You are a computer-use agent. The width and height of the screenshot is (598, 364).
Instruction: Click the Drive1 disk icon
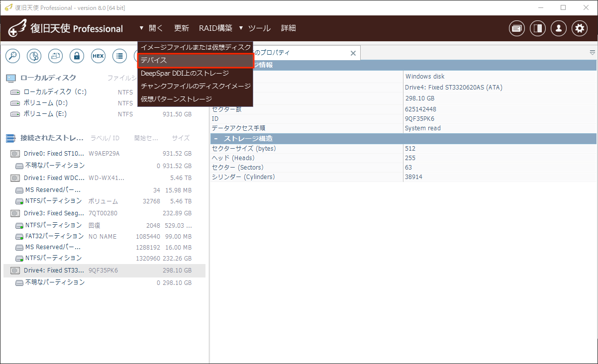(15, 178)
